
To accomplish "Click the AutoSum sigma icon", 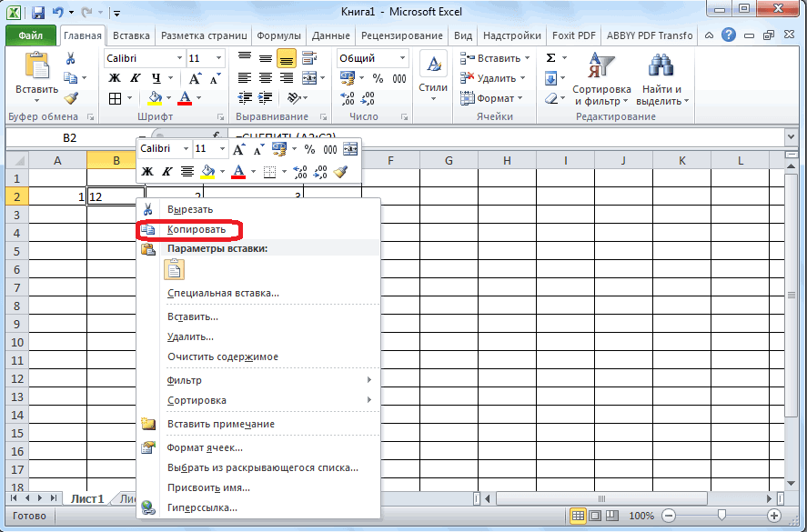I will 550,58.
